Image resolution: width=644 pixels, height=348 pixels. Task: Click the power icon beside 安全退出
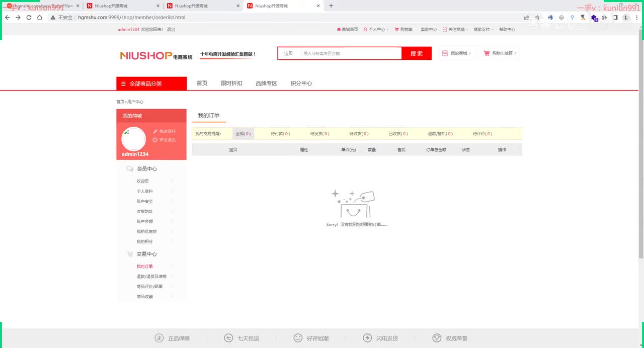(155, 140)
